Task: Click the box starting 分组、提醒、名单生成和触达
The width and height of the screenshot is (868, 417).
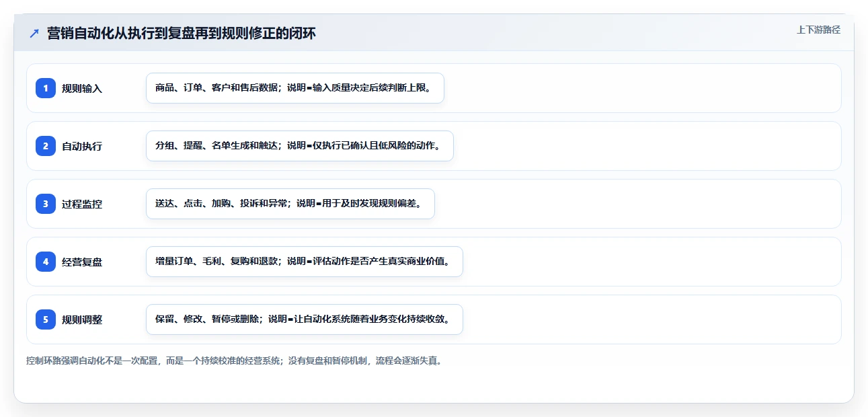Action: tap(300, 146)
